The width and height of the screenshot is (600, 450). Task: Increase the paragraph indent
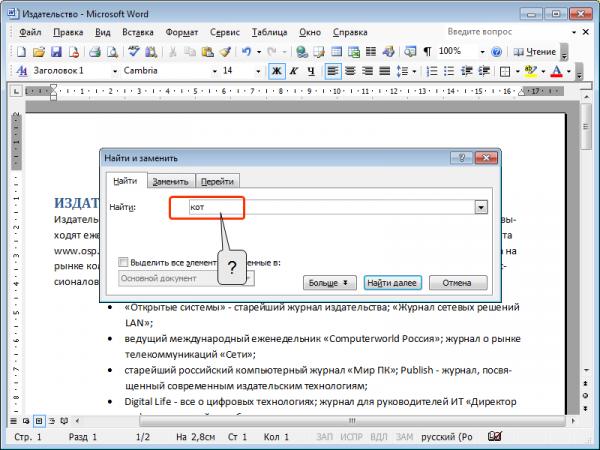(x=484, y=71)
